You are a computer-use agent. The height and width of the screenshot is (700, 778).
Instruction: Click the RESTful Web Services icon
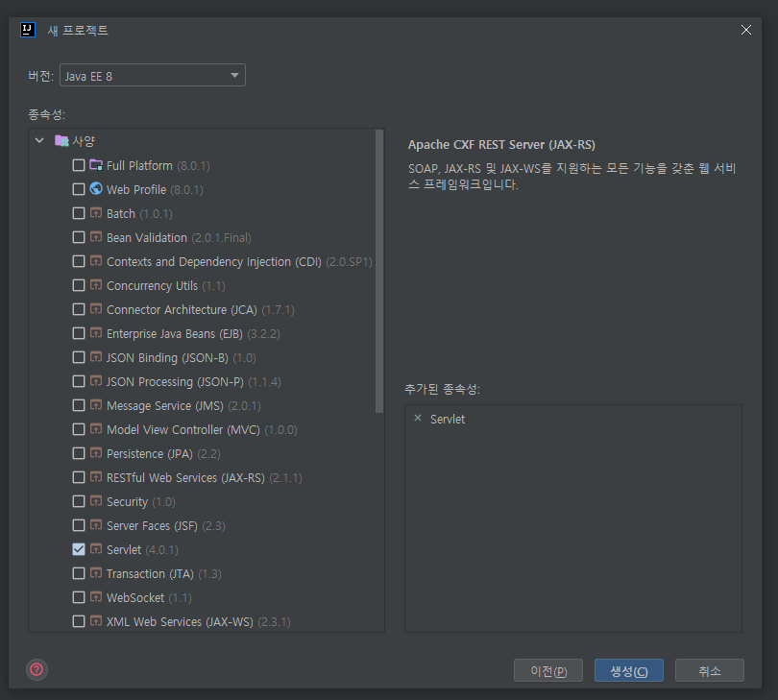pyautogui.click(x=96, y=477)
